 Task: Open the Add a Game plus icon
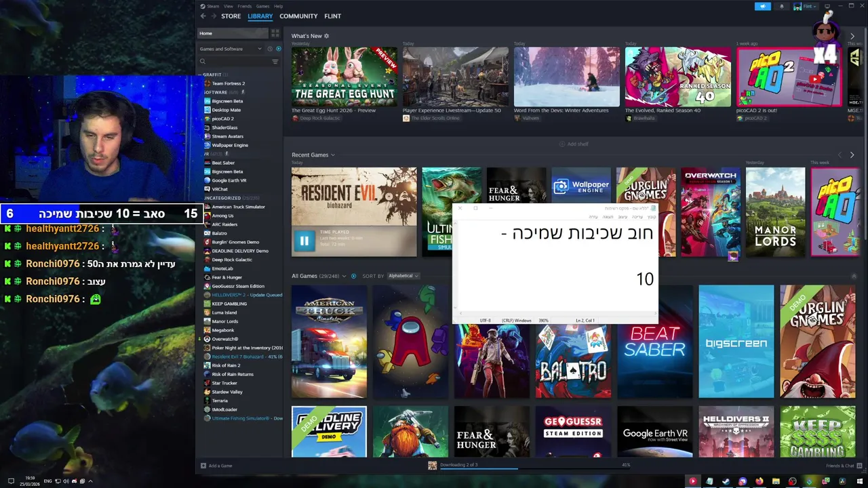coord(203,466)
